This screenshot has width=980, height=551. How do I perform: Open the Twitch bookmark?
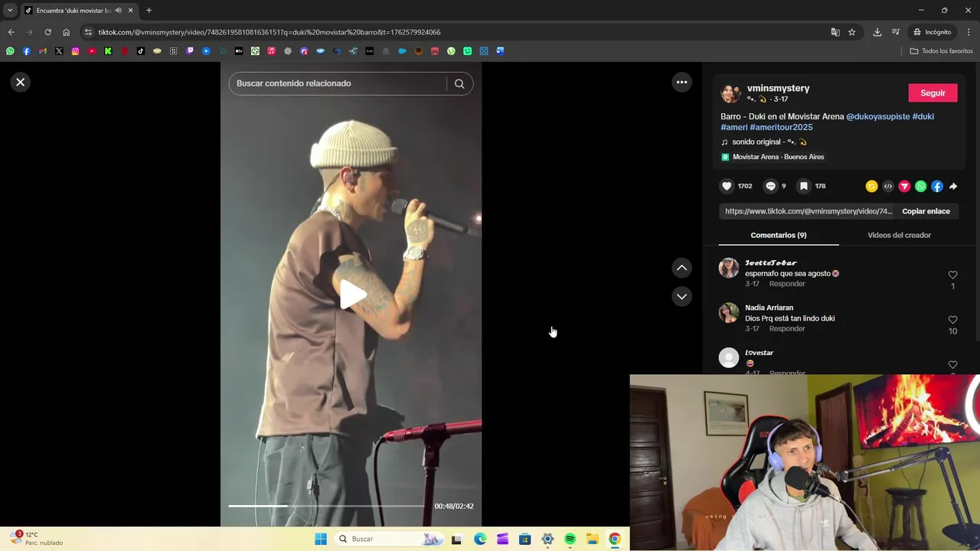click(x=190, y=51)
